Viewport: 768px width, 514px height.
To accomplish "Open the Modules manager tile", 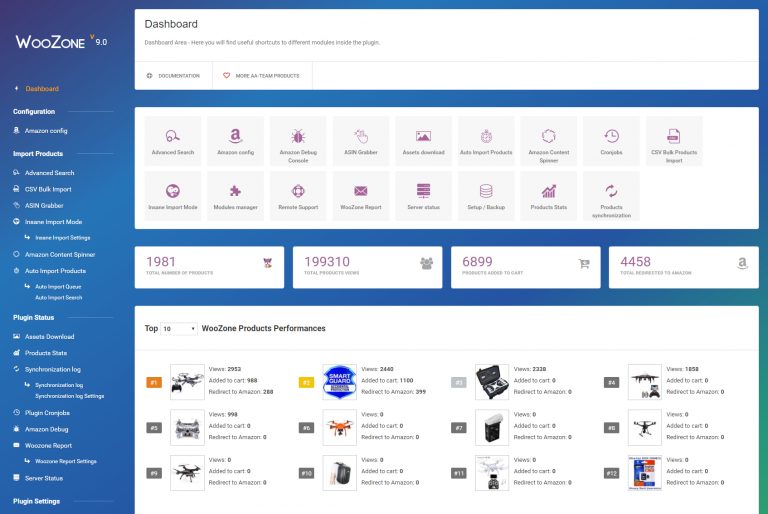I will [235, 195].
